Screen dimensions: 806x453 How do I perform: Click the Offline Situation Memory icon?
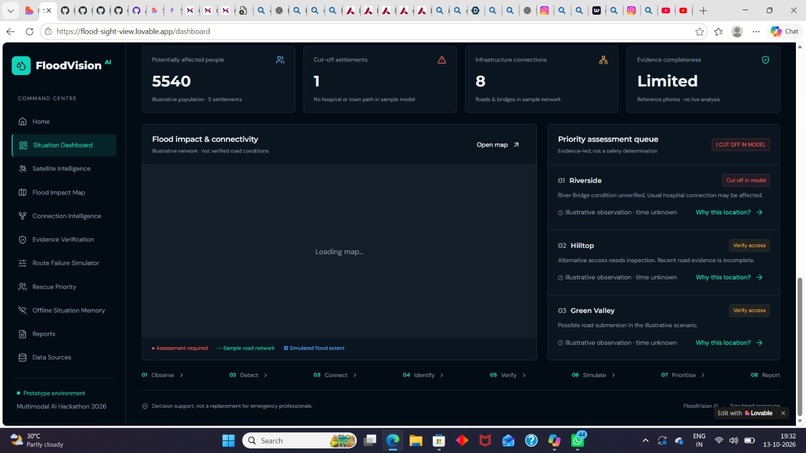[22, 311]
